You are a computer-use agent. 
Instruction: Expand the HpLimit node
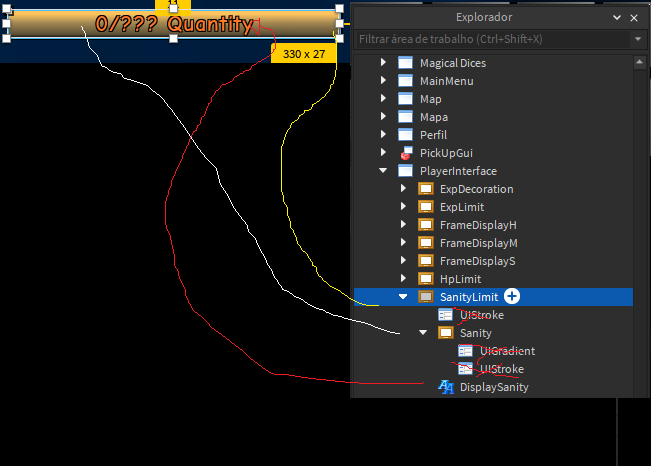pyautogui.click(x=403, y=279)
